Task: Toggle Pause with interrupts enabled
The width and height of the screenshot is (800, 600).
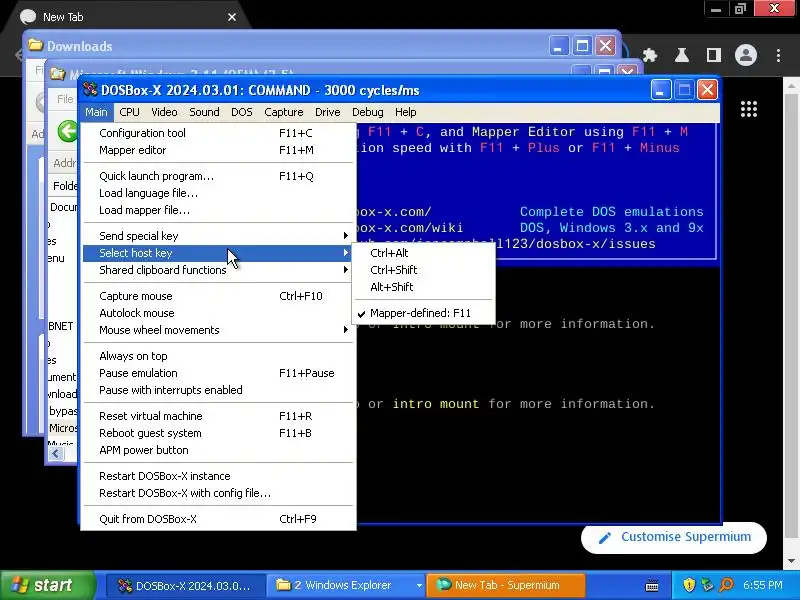Action: tap(218, 390)
